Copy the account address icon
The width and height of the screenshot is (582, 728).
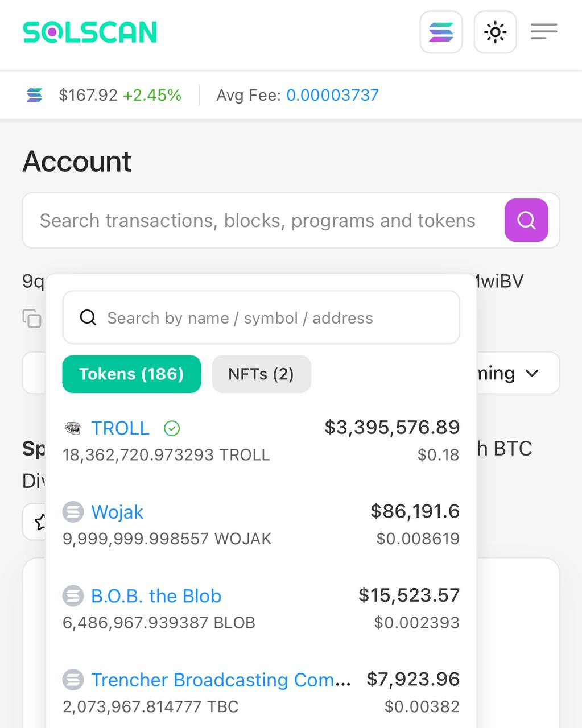pos(32,318)
